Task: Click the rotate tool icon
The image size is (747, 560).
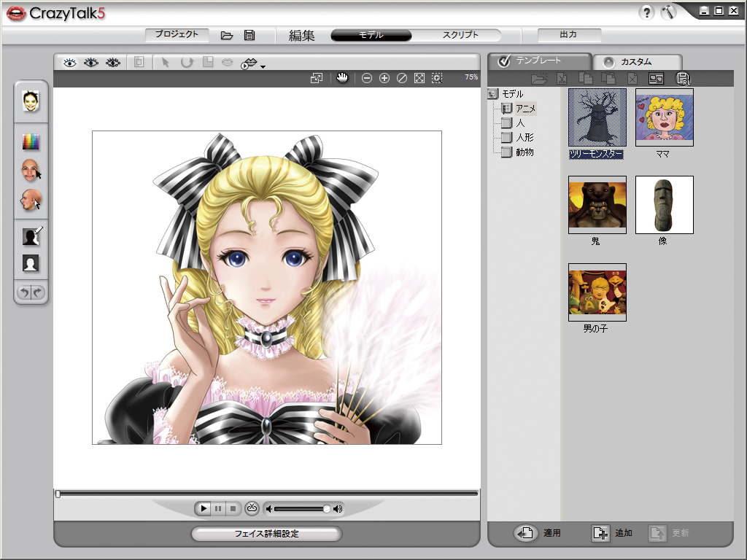Action: (187, 63)
